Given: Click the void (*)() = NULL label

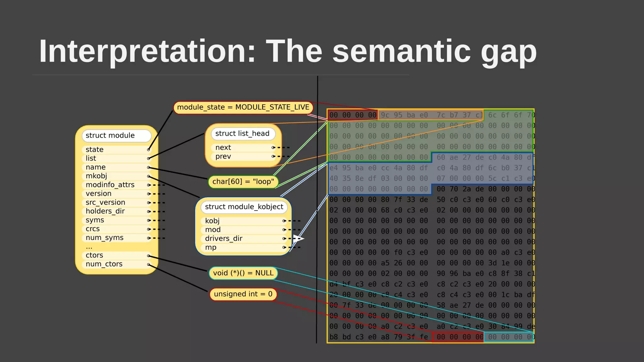Looking at the screenshot, I should point(243,273).
